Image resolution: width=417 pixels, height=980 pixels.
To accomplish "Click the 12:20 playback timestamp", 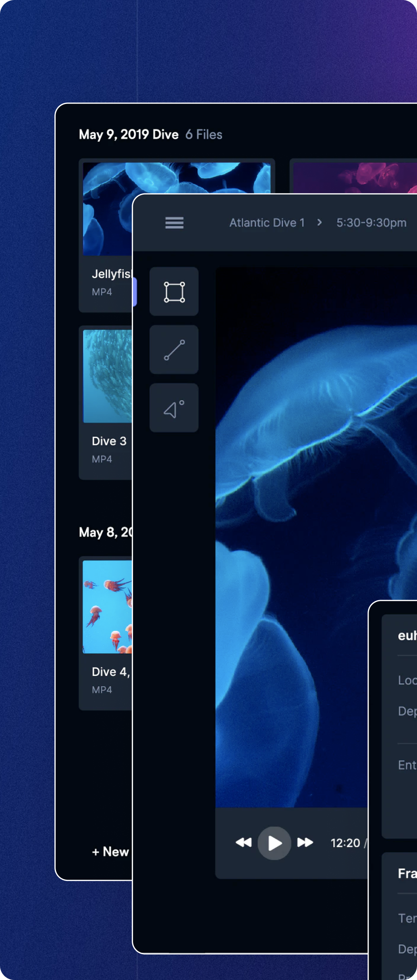I will tap(345, 843).
